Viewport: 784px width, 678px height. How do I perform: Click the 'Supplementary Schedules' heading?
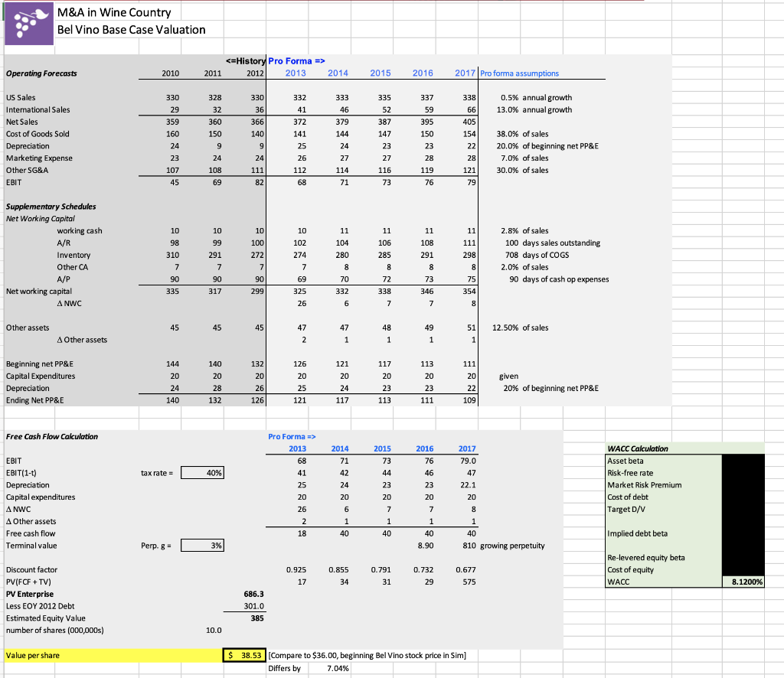[51, 207]
